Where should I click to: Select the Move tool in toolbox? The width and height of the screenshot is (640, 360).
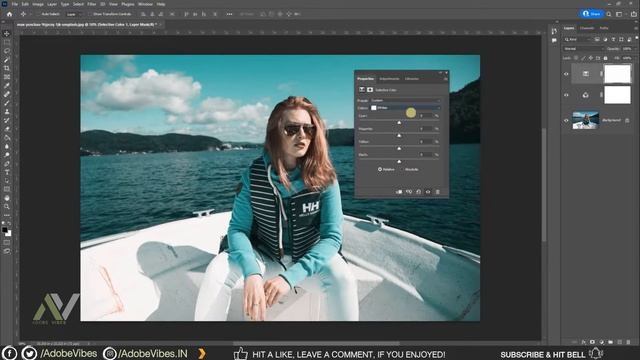point(7,33)
